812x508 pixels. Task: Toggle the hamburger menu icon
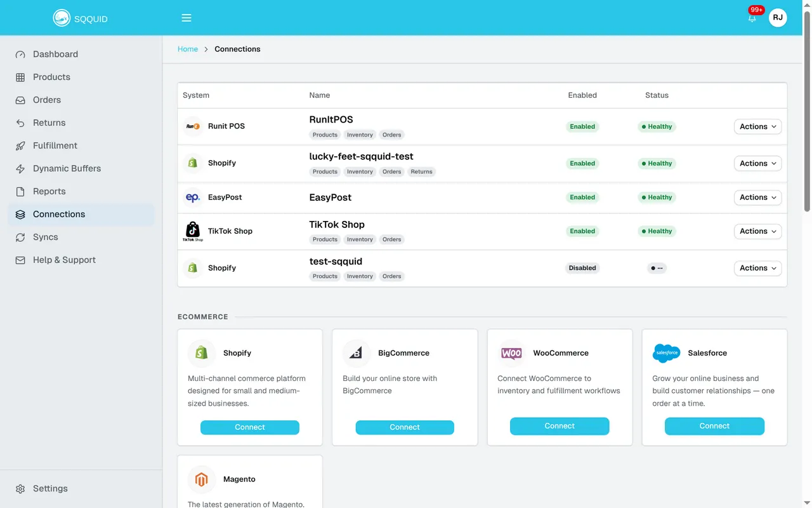(187, 18)
